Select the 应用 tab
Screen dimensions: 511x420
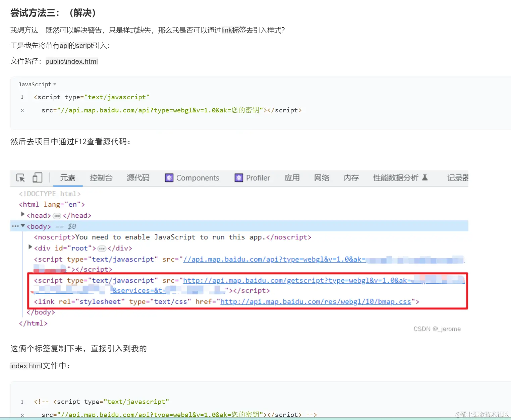point(292,178)
